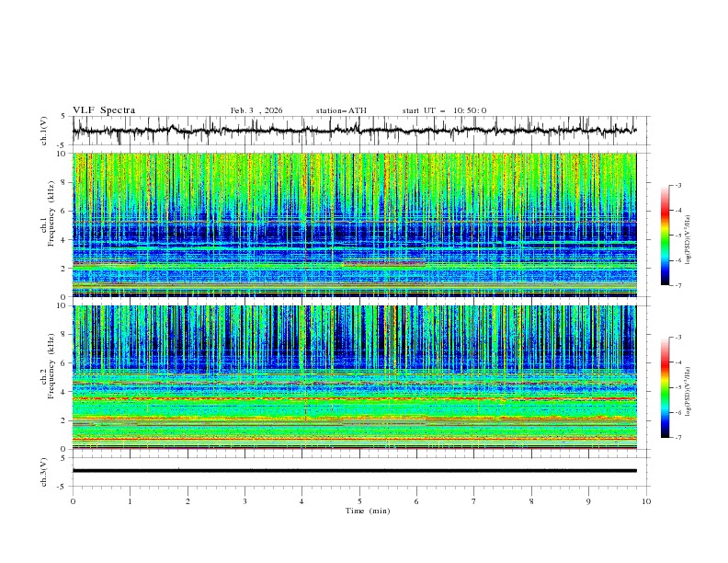Click the 'ch.3(V)' waveform axis label
The width and height of the screenshot is (728, 563).
44,472
